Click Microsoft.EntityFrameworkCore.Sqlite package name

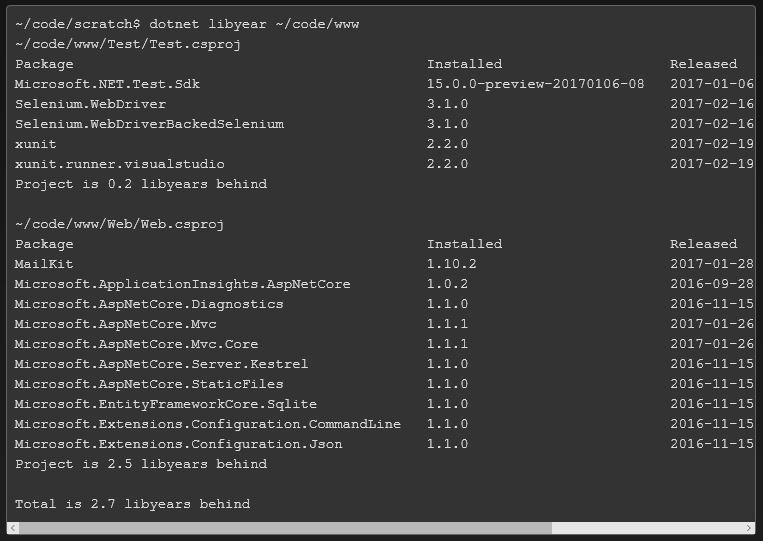[165, 404]
